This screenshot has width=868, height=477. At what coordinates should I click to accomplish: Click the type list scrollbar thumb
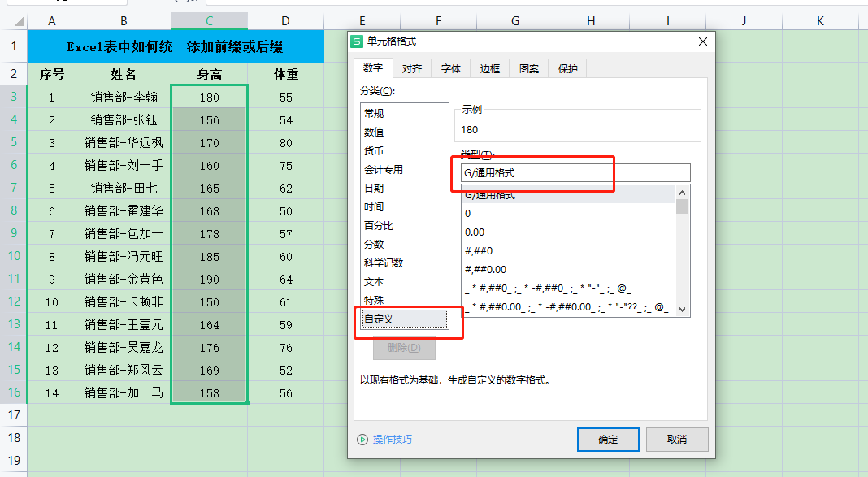point(682,206)
